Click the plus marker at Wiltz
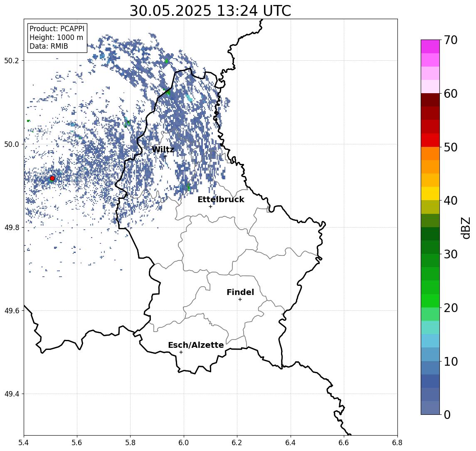The width and height of the screenshot is (476, 451). [x=165, y=156]
